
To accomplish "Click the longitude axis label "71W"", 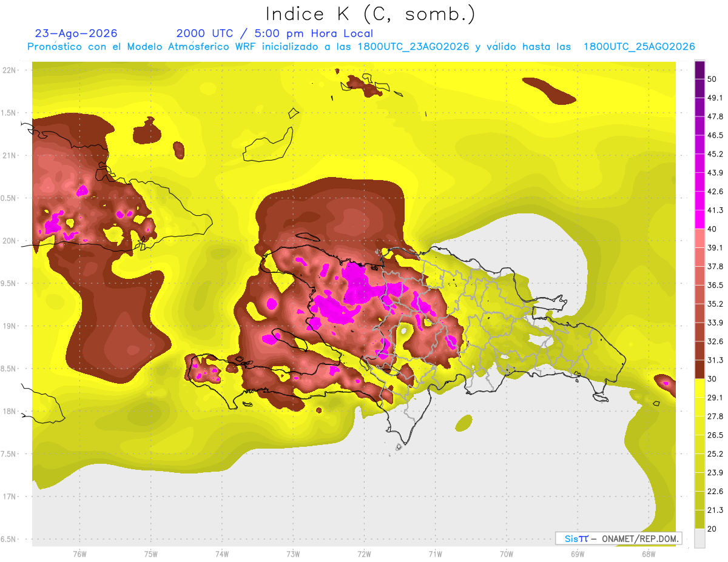I will [x=435, y=554].
